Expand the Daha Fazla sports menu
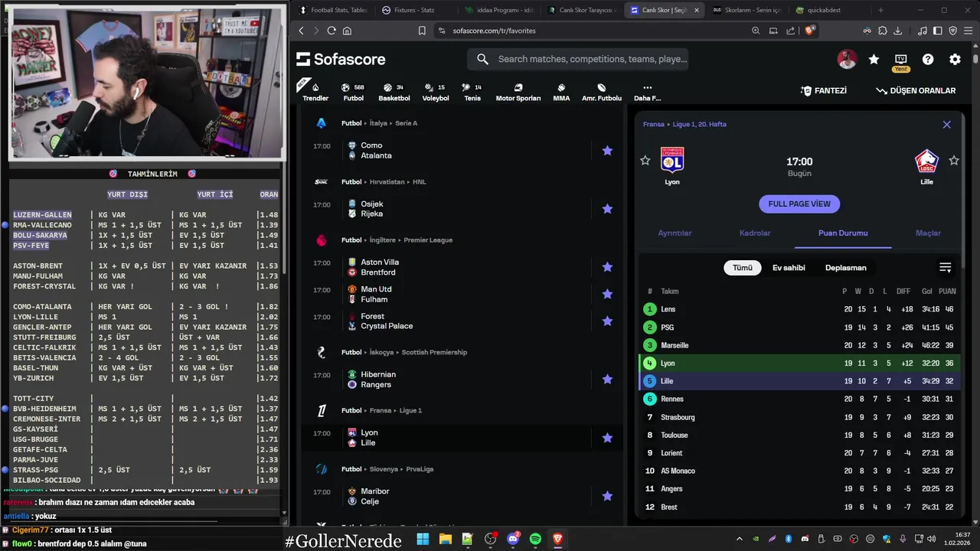Image resolution: width=980 pixels, height=551 pixels. point(647,92)
